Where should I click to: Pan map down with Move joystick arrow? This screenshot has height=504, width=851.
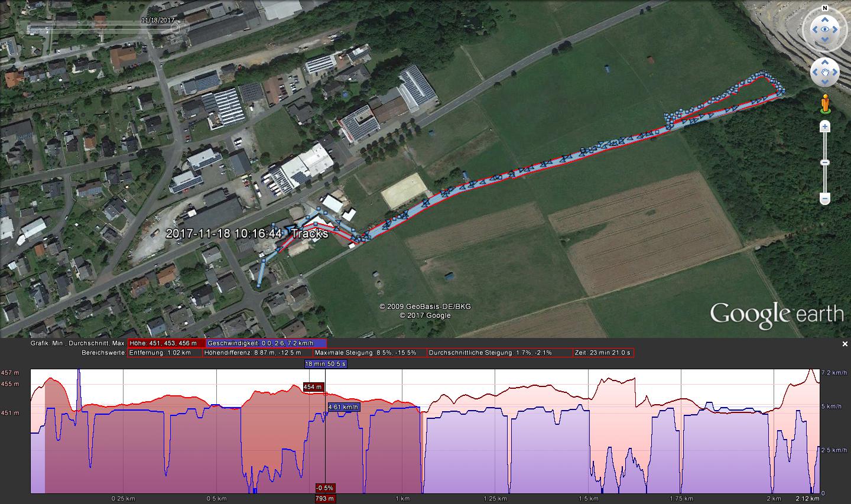click(824, 82)
